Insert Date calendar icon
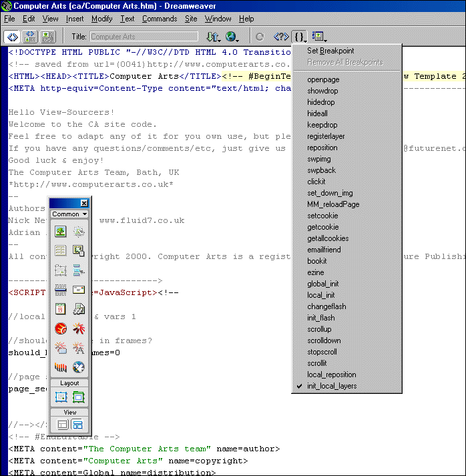466x476 pixels. pyautogui.click(x=60, y=309)
